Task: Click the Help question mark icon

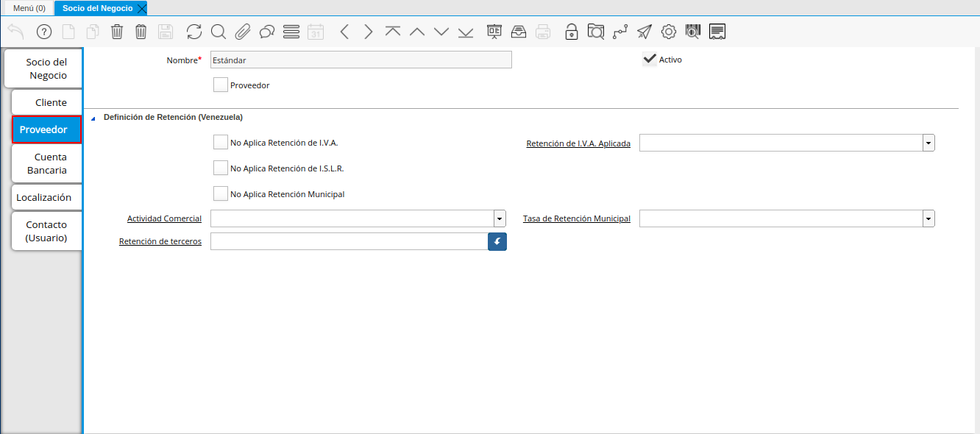Action: (x=44, y=32)
